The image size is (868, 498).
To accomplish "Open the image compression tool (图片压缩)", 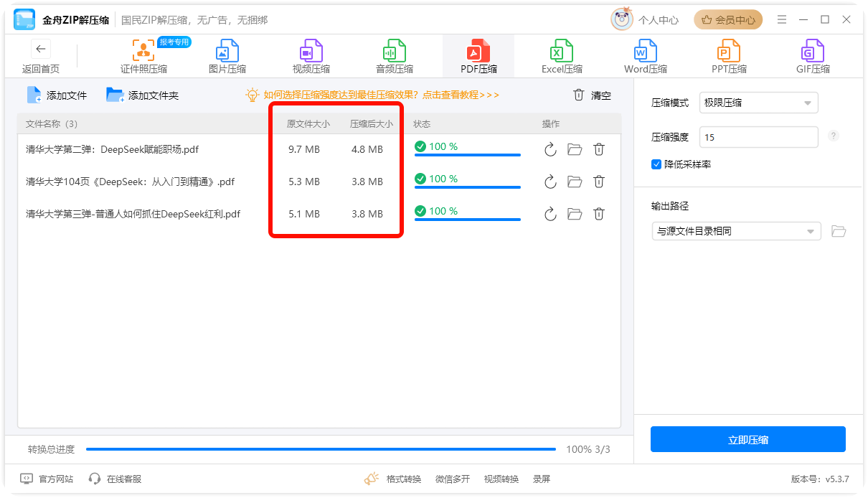I will click(227, 57).
